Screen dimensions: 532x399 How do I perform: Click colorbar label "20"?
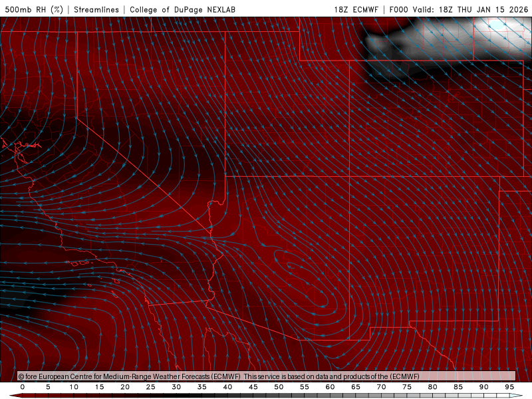(125, 387)
